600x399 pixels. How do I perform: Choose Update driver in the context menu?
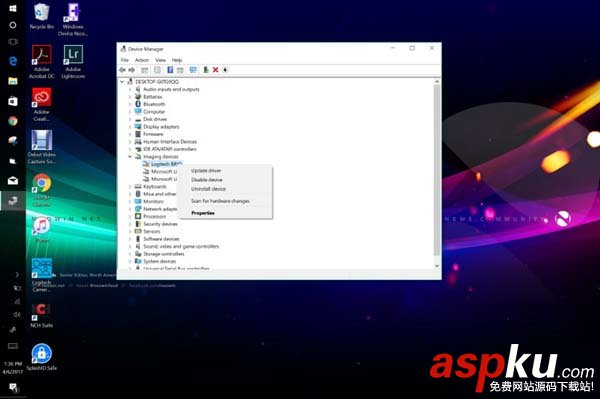pyautogui.click(x=226, y=171)
